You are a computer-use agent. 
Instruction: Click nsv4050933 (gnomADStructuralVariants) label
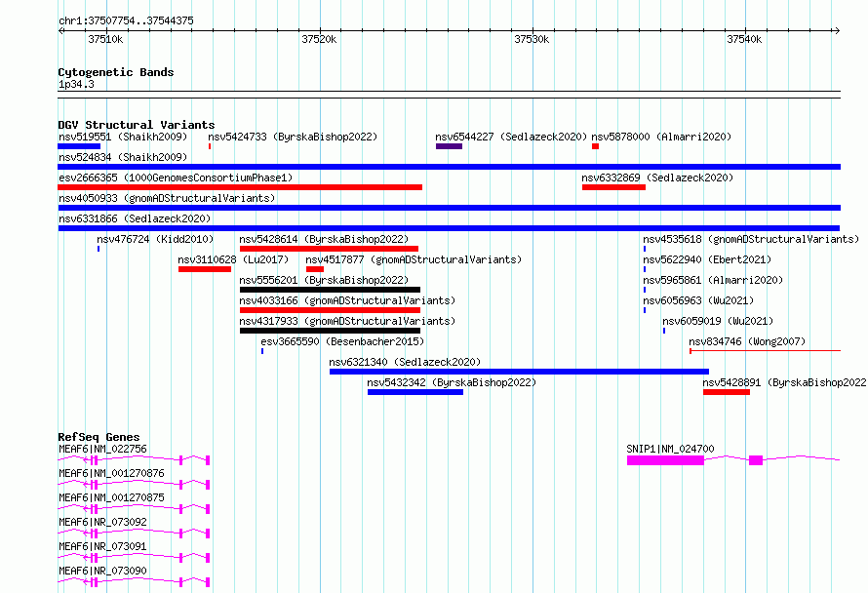tap(167, 198)
